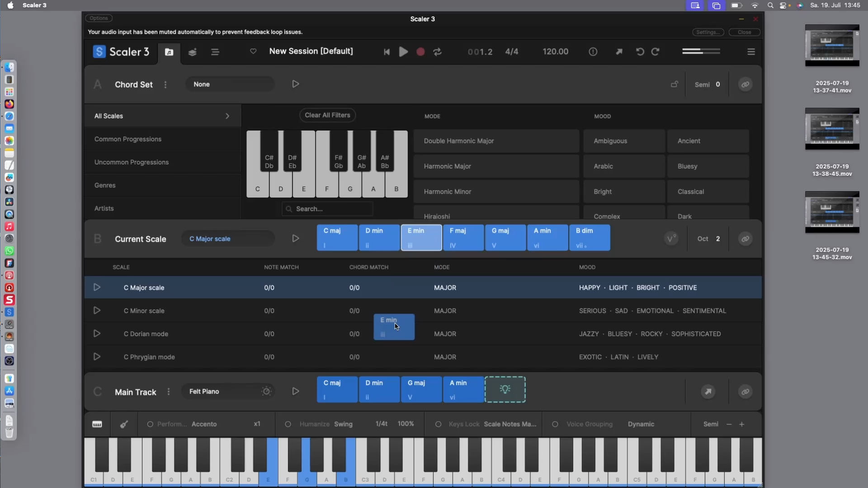The height and width of the screenshot is (488, 868).
Task: Open the Chord Set None dropdown
Action: tap(230, 84)
